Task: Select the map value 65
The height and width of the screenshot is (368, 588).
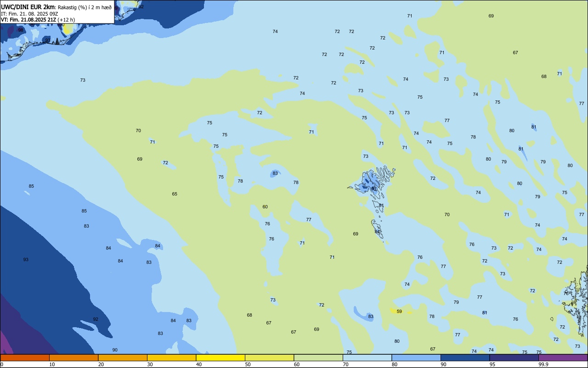Action: [175, 194]
